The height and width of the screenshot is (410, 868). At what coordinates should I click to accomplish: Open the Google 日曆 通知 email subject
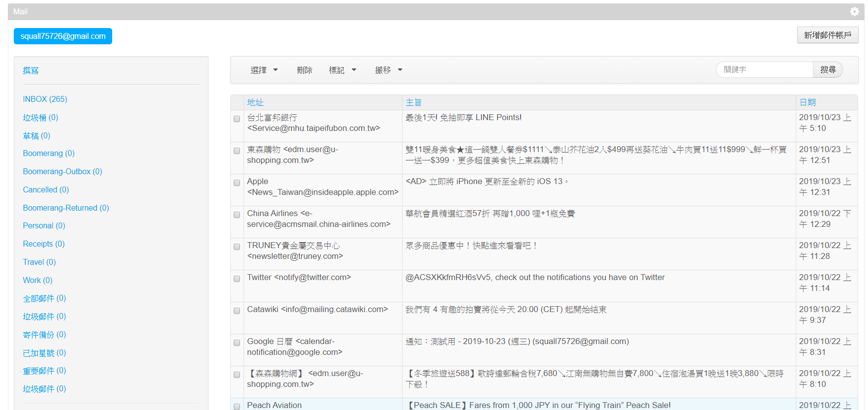coord(517,341)
